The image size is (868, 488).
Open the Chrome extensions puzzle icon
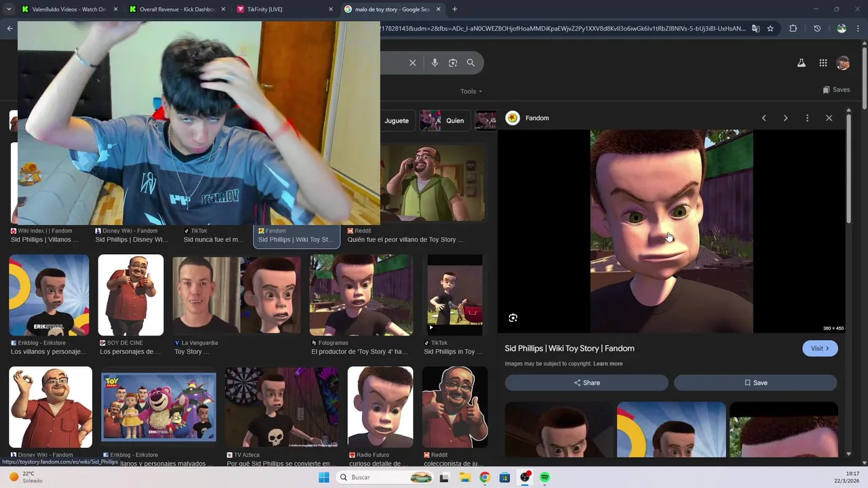coord(793,28)
